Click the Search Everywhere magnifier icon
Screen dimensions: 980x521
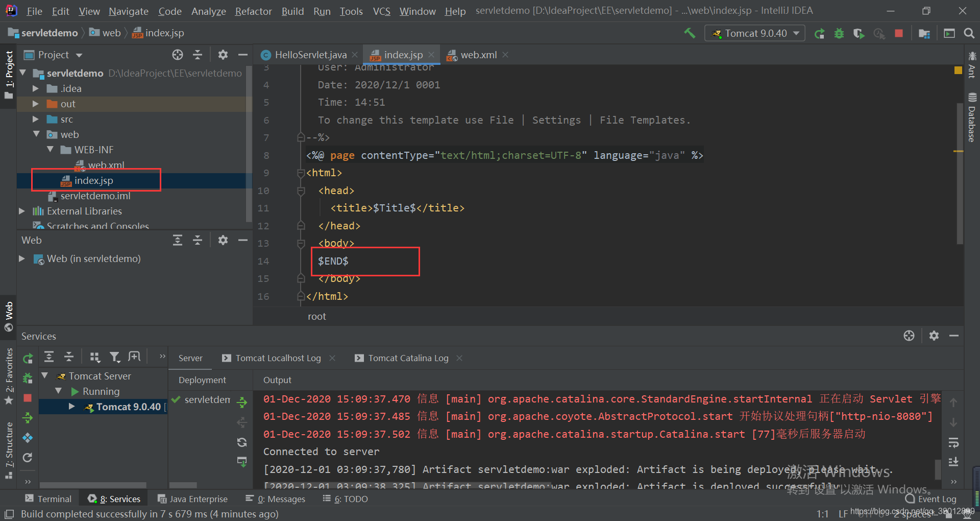coord(969,34)
